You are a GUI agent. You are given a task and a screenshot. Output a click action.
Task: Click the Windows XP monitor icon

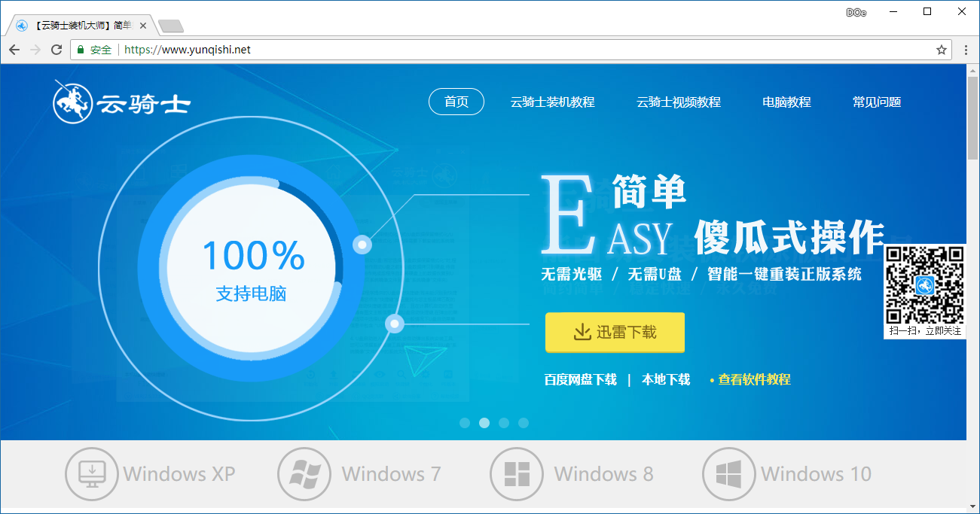[x=92, y=474]
